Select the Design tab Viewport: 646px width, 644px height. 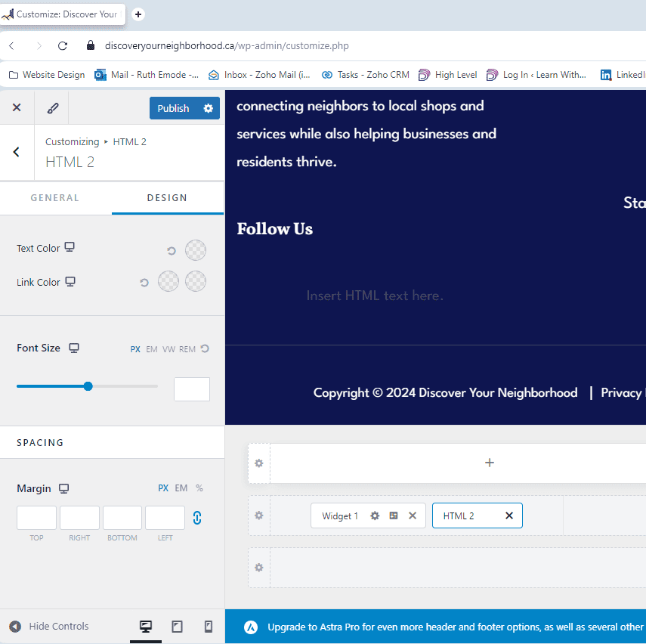[x=167, y=198]
